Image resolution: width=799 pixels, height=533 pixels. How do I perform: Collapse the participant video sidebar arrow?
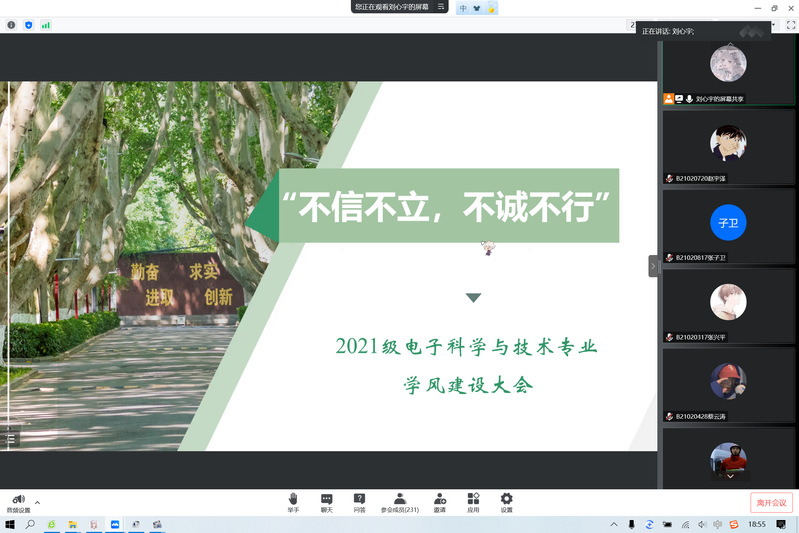pyautogui.click(x=653, y=266)
